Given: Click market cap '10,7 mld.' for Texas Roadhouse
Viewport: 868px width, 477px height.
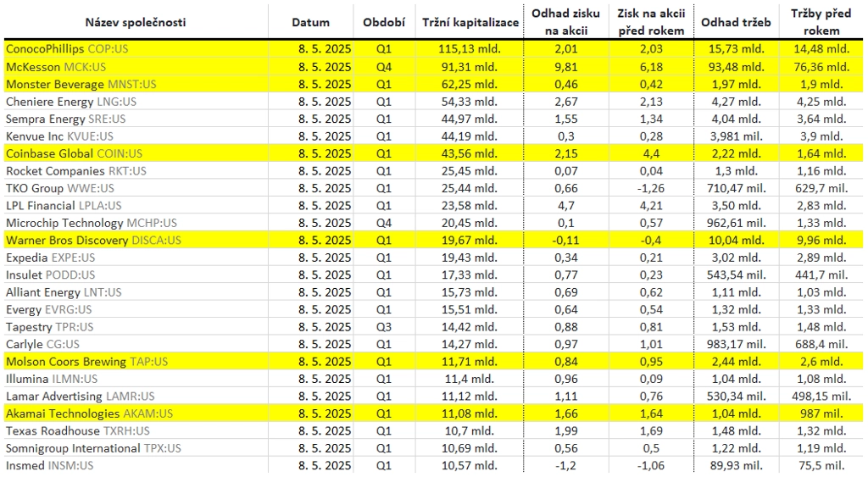Looking at the screenshot, I should pyautogui.click(x=470, y=431).
